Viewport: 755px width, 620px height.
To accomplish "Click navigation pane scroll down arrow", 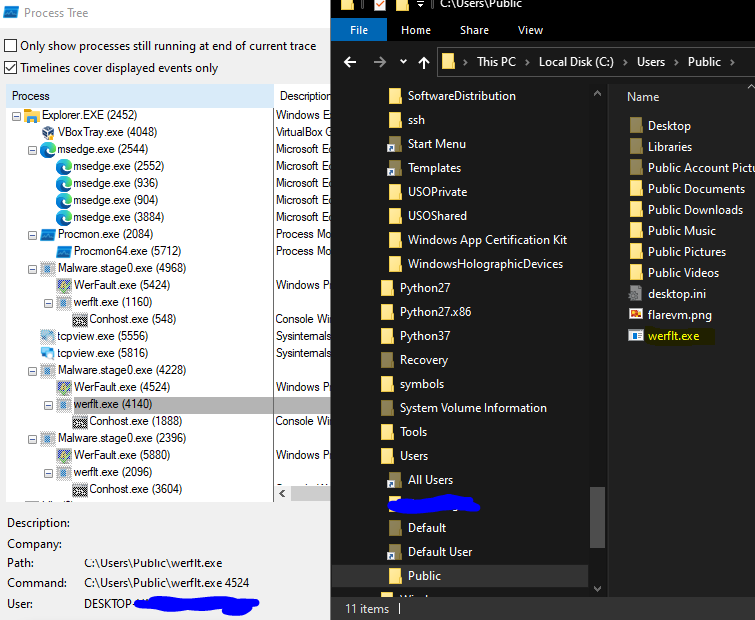I will (x=597, y=588).
